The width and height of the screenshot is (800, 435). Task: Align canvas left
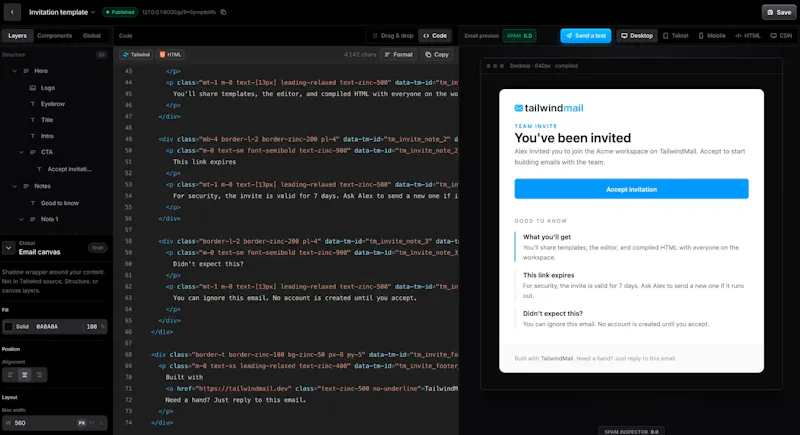click(10, 375)
